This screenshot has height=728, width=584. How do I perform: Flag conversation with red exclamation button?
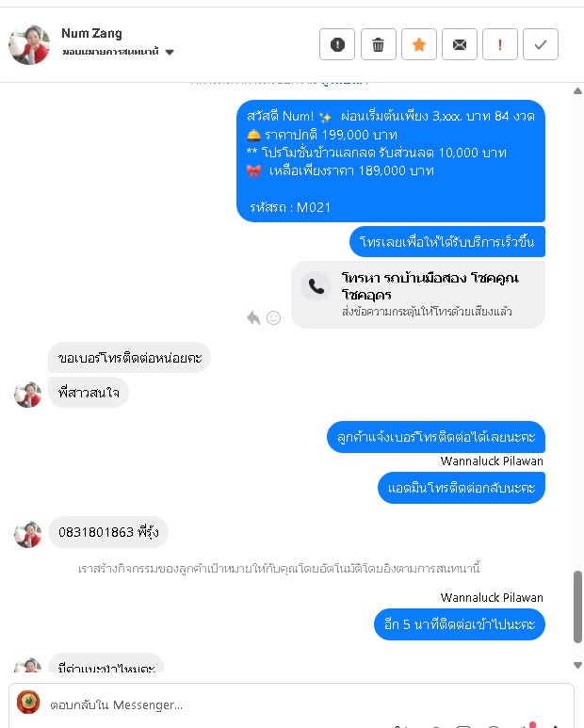tap(500, 44)
